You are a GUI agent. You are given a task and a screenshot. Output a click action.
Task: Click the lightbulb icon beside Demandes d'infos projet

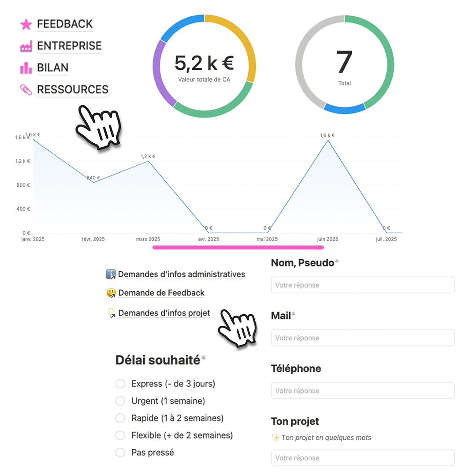pos(111,313)
